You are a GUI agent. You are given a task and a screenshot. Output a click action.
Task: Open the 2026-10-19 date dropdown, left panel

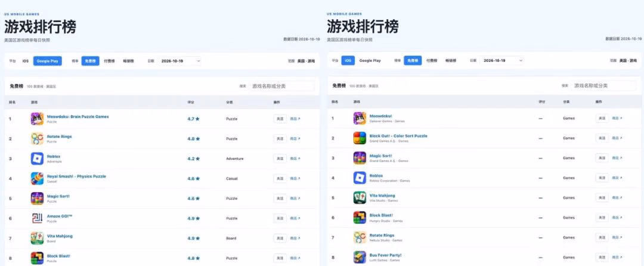pyautogui.click(x=179, y=61)
